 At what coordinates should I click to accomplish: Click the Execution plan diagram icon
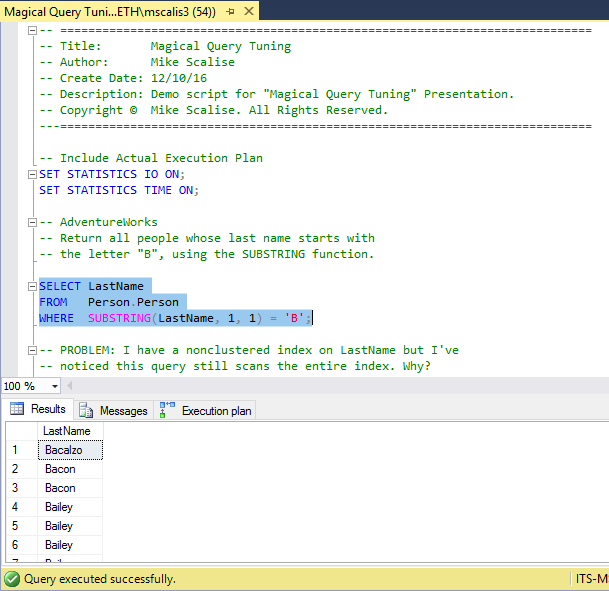(x=167, y=410)
